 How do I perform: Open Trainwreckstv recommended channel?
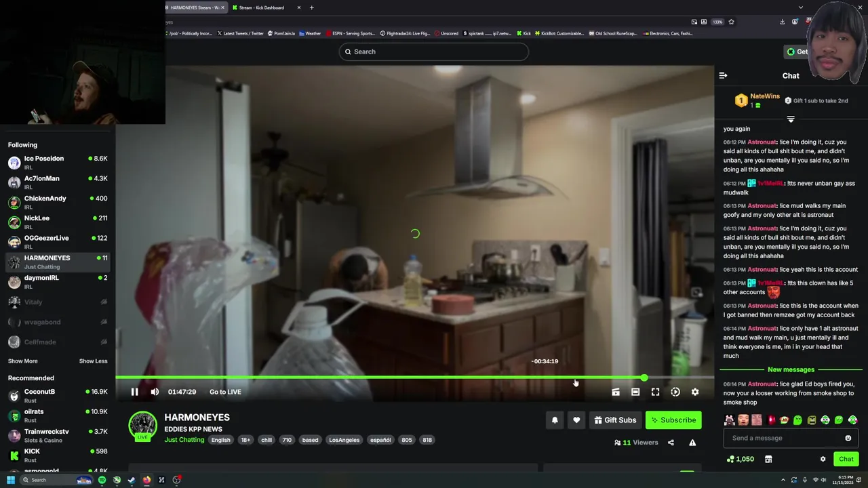coord(58,436)
